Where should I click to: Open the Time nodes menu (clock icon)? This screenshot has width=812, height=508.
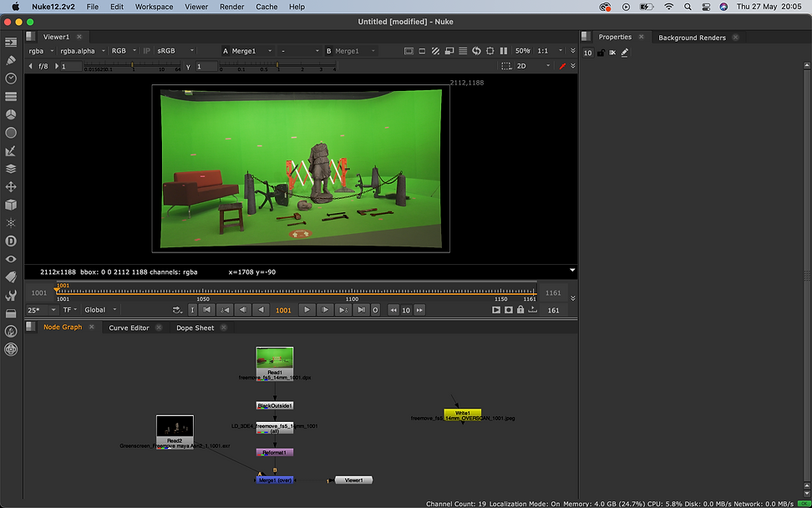click(10, 79)
